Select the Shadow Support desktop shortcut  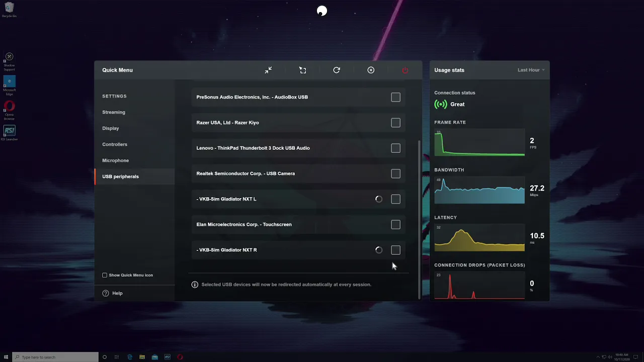pyautogui.click(x=9, y=62)
